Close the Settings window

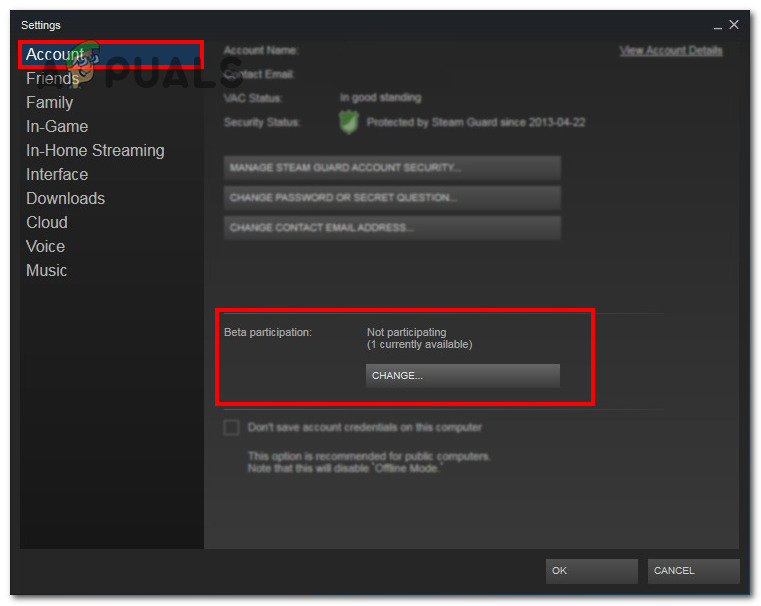click(734, 25)
